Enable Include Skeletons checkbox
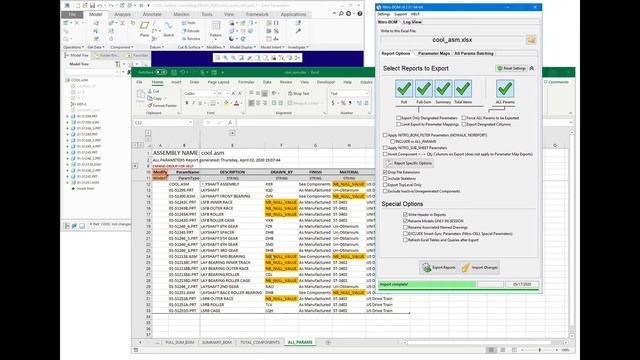 tap(385, 178)
